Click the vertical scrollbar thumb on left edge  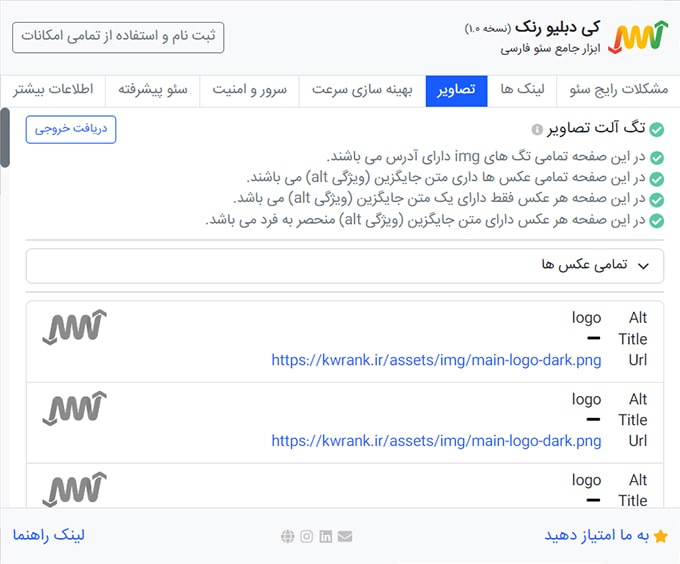(5, 138)
